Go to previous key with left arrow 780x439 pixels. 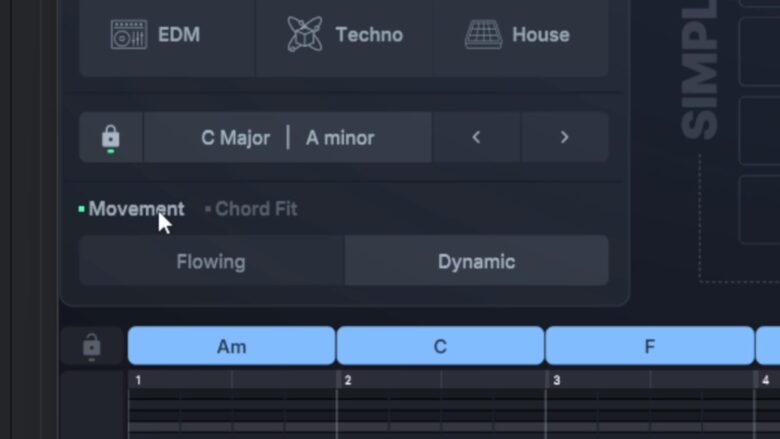tap(476, 138)
